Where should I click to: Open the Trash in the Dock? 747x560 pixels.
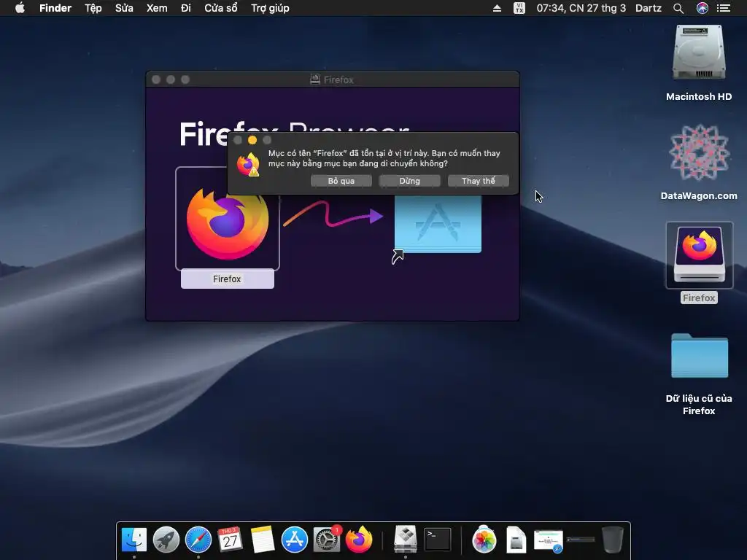click(x=613, y=540)
